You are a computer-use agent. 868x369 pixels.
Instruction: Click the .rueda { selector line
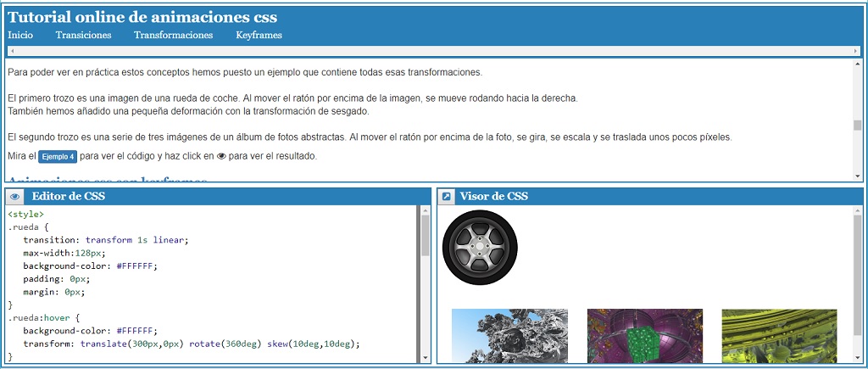pyautogui.click(x=29, y=227)
